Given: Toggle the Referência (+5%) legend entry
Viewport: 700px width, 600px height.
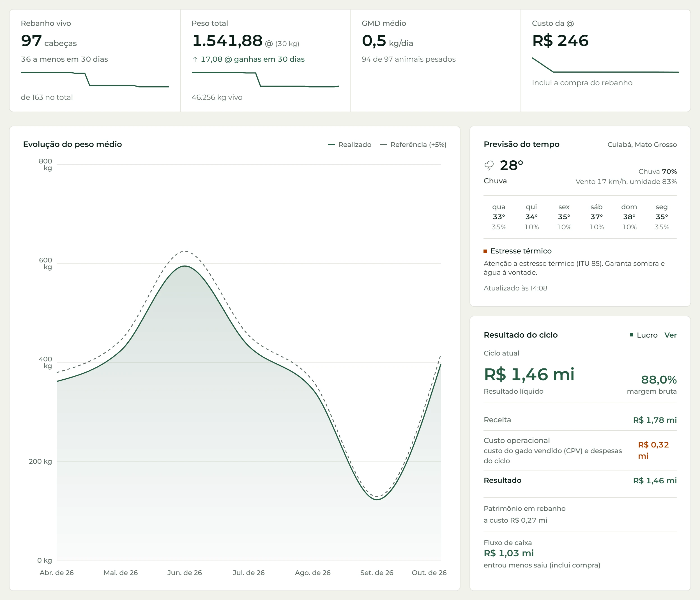Looking at the screenshot, I should [413, 145].
